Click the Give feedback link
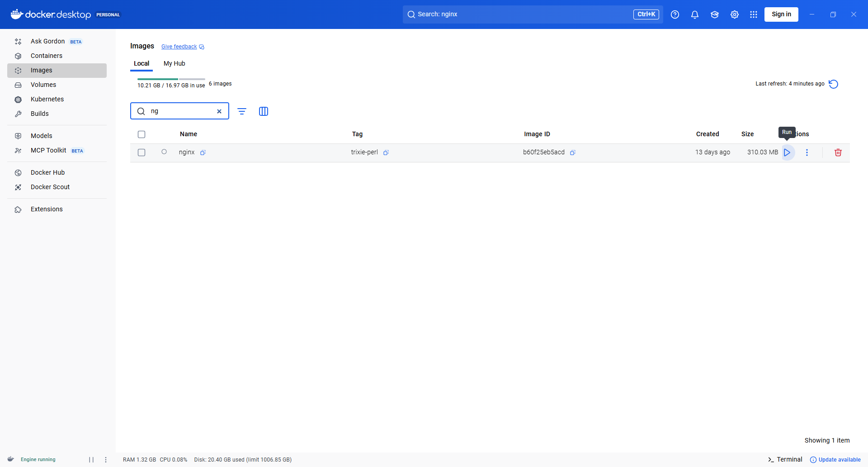 coord(183,47)
